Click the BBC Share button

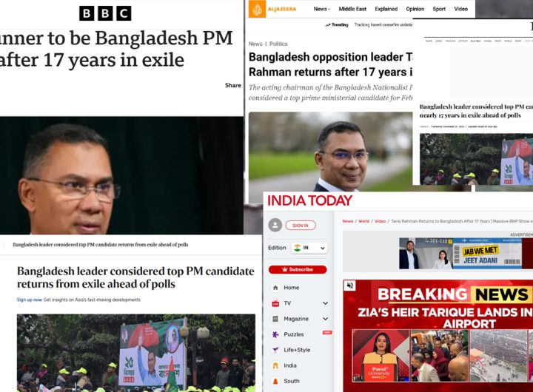click(233, 85)
